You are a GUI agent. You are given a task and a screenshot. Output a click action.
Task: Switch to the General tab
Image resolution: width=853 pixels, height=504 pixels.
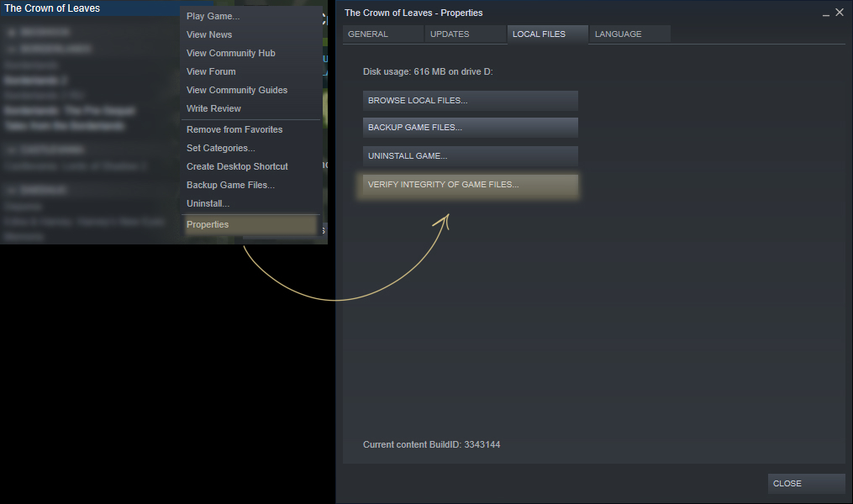[383, 34]
